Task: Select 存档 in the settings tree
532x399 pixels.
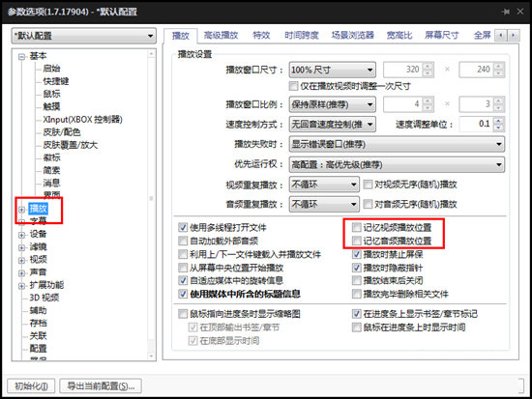Action: pos(38,323)
